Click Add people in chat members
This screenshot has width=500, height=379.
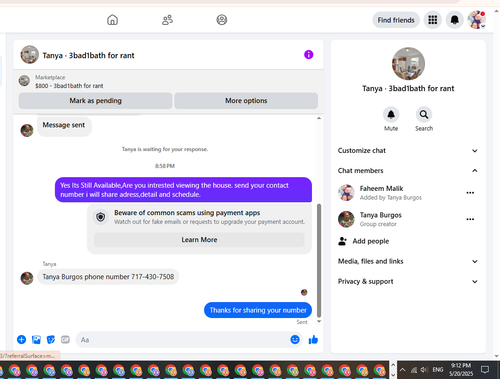[x=363, y=241]
